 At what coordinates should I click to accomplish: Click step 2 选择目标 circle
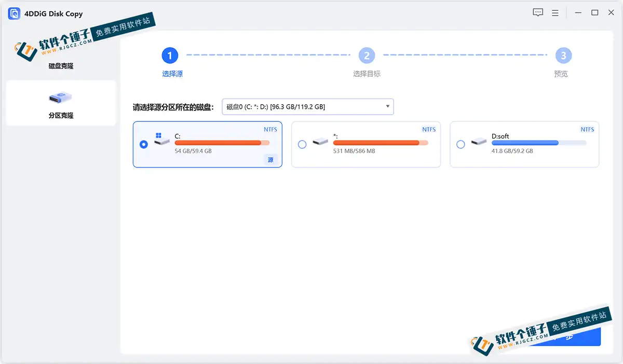tap(367, 55)
